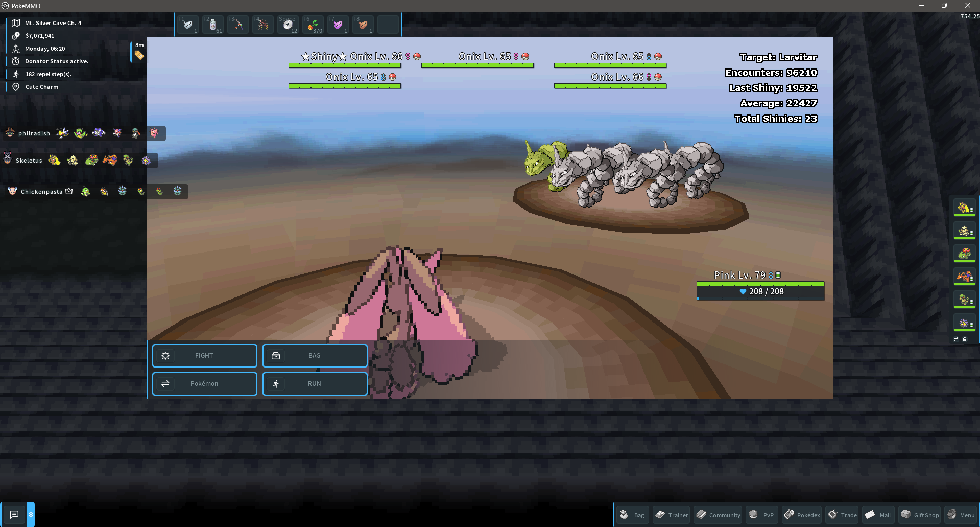Click the Shiny Onix health bar
The image size is (980, 527).
pyautogui.click(x=345, y=65)
